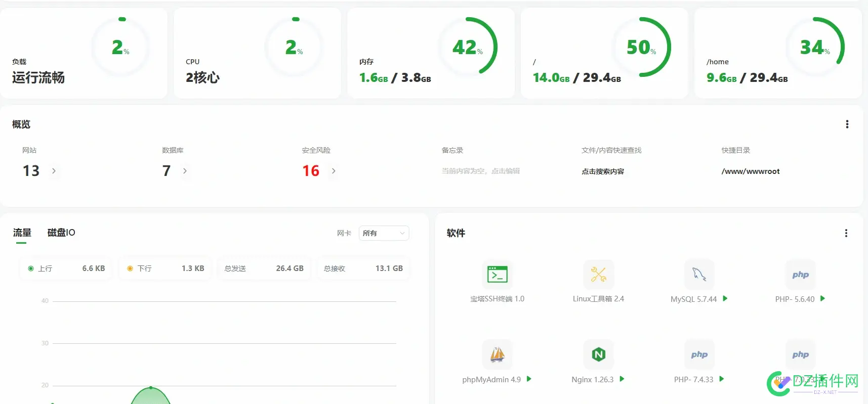The width and height of the screenshot is (868, 404).
Task: Click the 网站 count 13
Action: (x=31, y=171)
